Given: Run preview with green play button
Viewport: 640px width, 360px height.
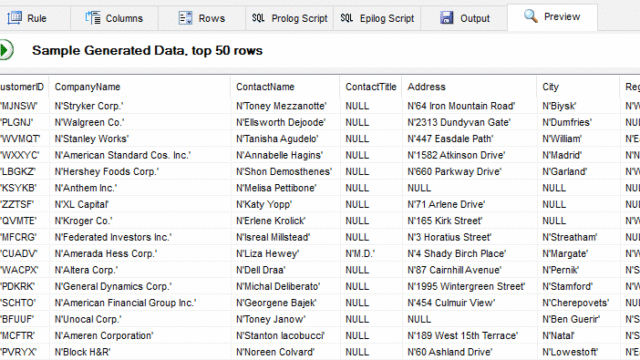Looking at the screenshot, I should [x=6, y=50].
